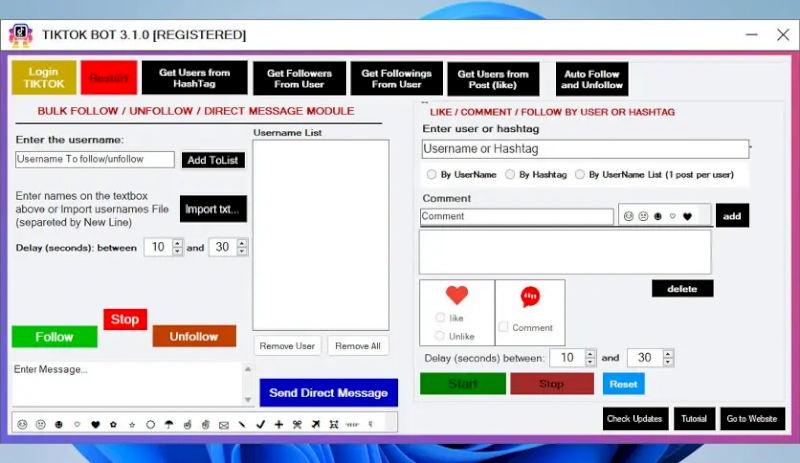Viewport: 800px width, 463px height.
Task: Click the green Start button
Action: 463,383
